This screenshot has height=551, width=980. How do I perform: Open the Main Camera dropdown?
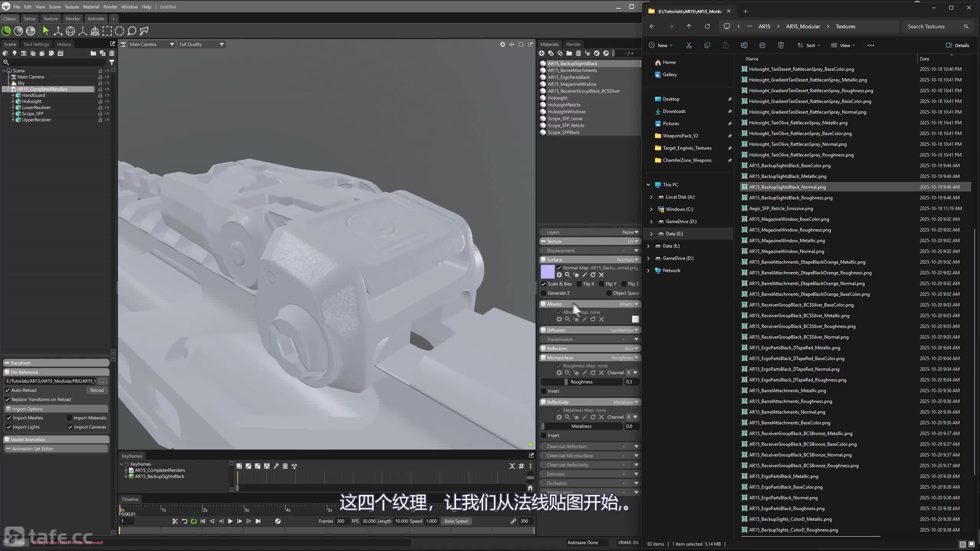(x=152, y=44)
